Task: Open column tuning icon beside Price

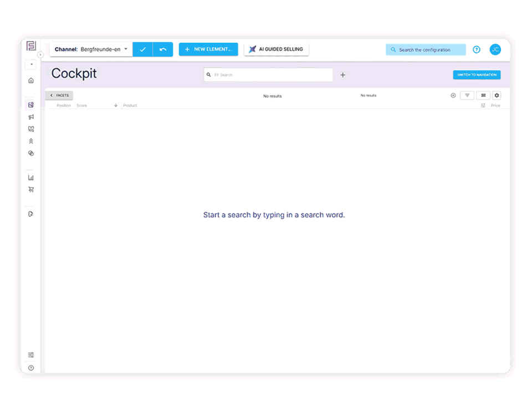Action: pyautogui.click(x=483, y=105)
